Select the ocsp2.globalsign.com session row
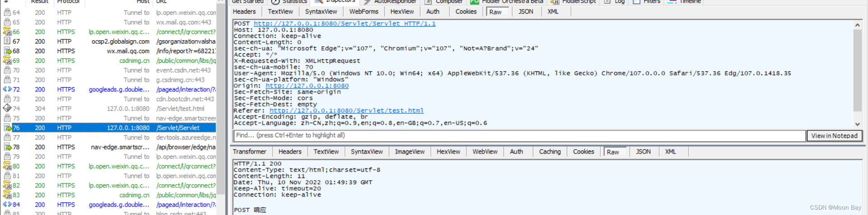Screen dimensions: 868x215 108,41
